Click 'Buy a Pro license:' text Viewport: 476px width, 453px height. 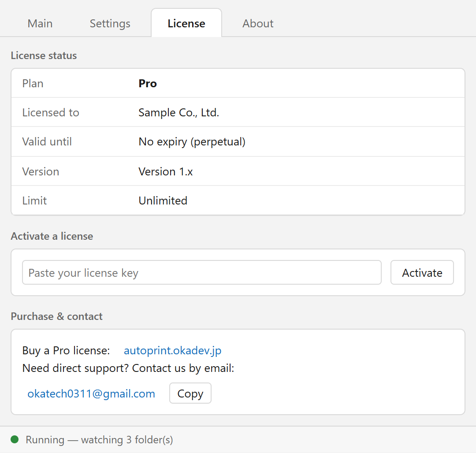(x=66, y=350)
